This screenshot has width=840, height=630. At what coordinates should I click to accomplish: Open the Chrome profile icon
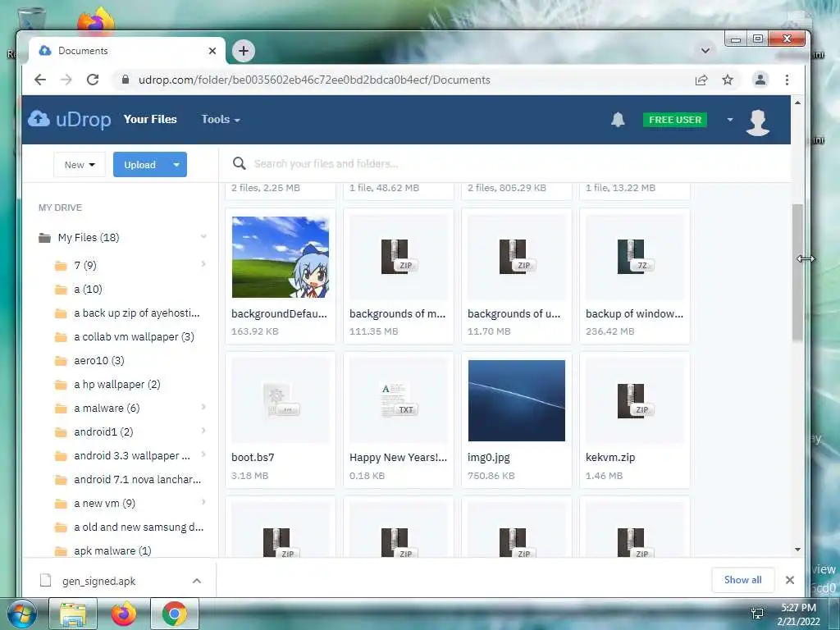(x=760, y=80)
